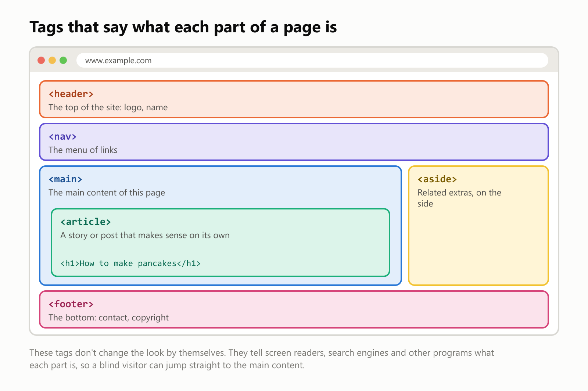Click 'The main content of this page'
Viewport: 588px width, 391px height.
pyautogui.click(x=107, y=193)
